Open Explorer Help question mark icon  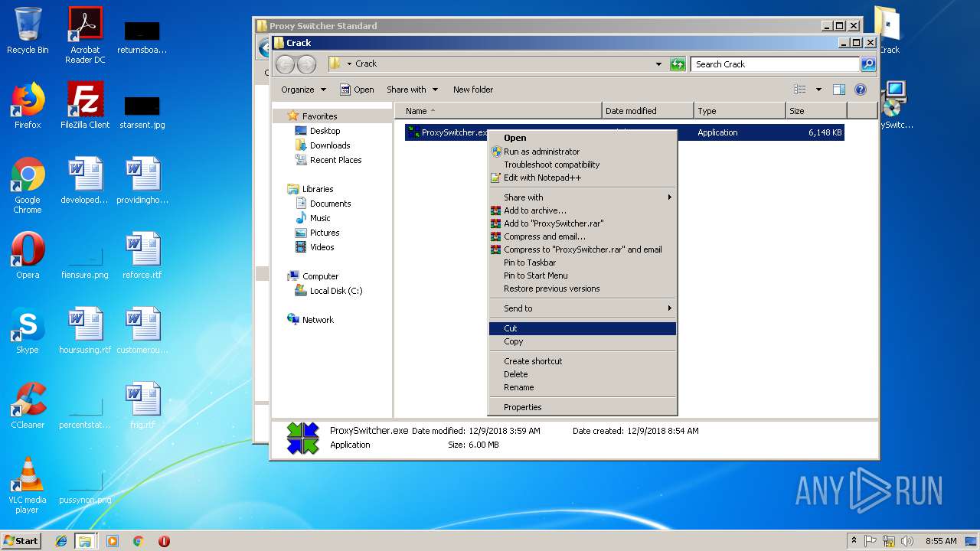[861, 90]
